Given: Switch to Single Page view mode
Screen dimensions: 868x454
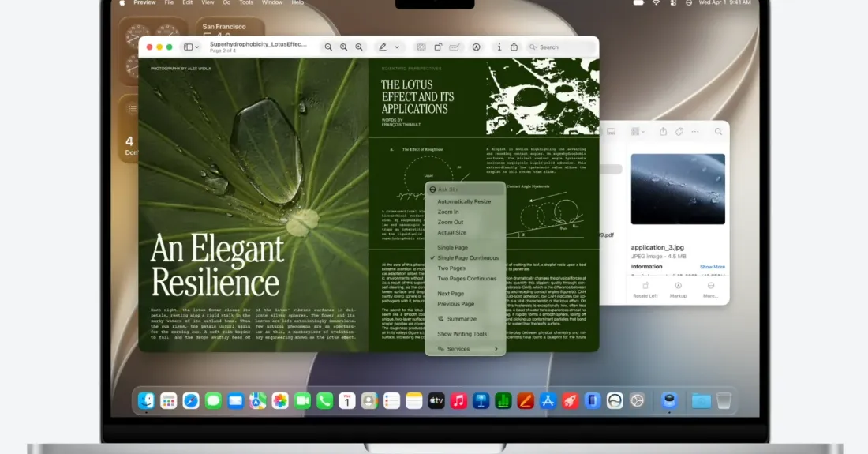Looking at the screenshot, I should pyautogui.click(x=452, y=247).
